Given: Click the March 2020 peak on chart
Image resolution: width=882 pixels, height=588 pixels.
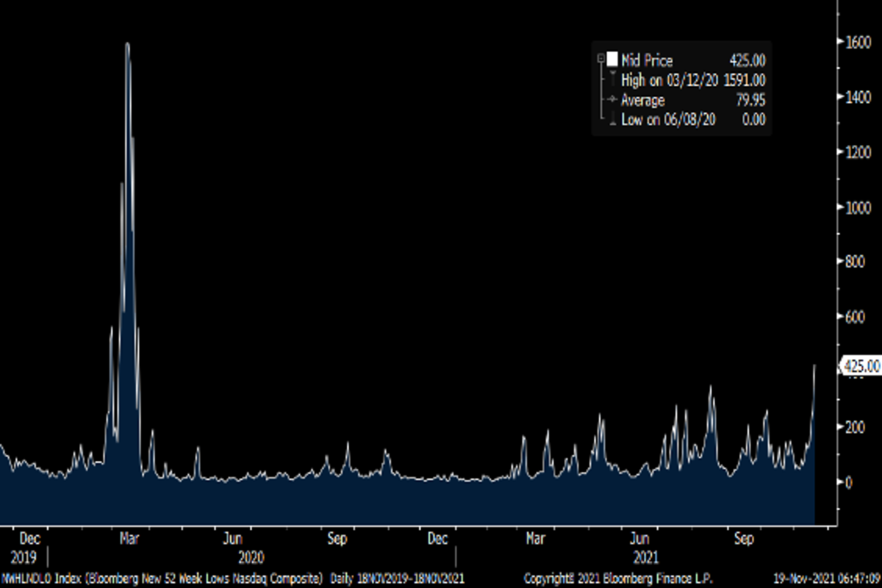Looking at the screenshot, I should coord(127,44).
